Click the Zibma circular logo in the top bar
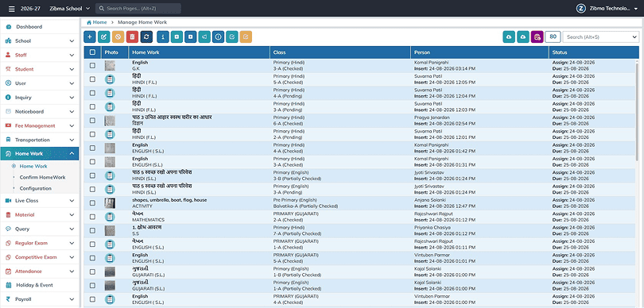This screenshot has width=644, height=308. [580, 9]
